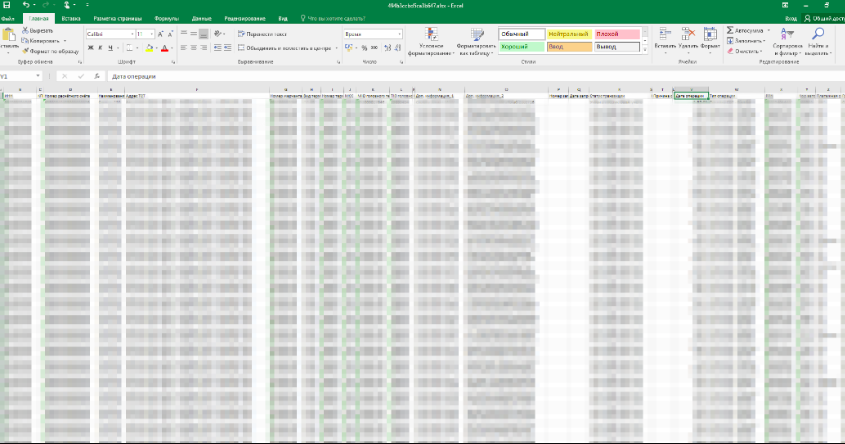Apply the accounting number format
Viewport: 845px width, 444px height.
(x=349, y=48)
